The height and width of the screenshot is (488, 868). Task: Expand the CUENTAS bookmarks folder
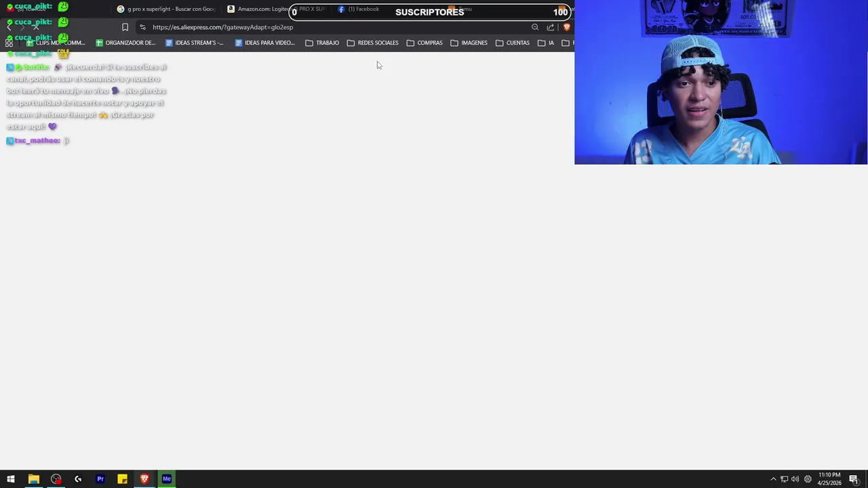coord(513,43)
